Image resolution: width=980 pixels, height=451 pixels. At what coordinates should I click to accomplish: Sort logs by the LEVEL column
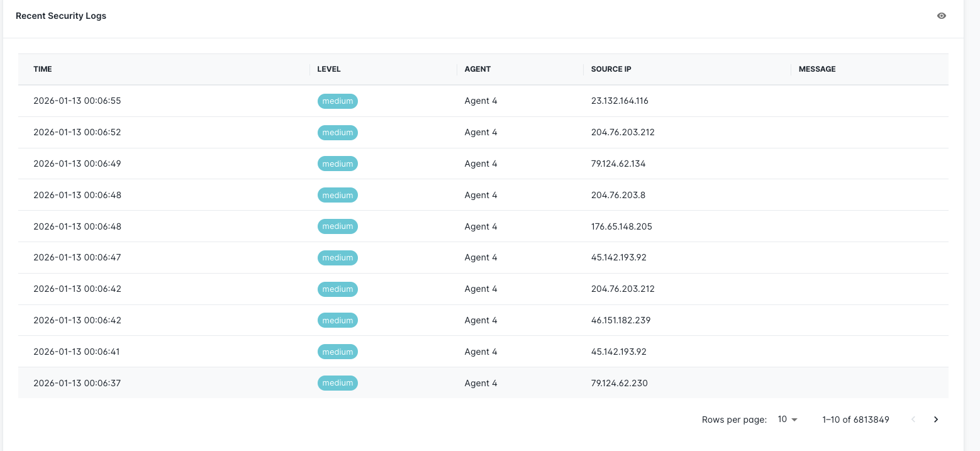click(328, 69)
